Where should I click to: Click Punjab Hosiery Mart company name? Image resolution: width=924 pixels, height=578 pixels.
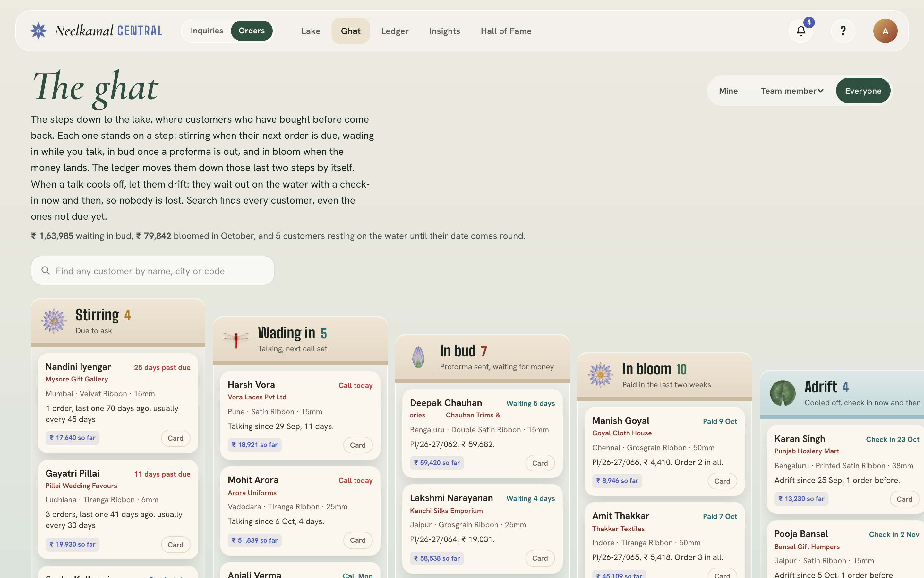tap(806, 451)
